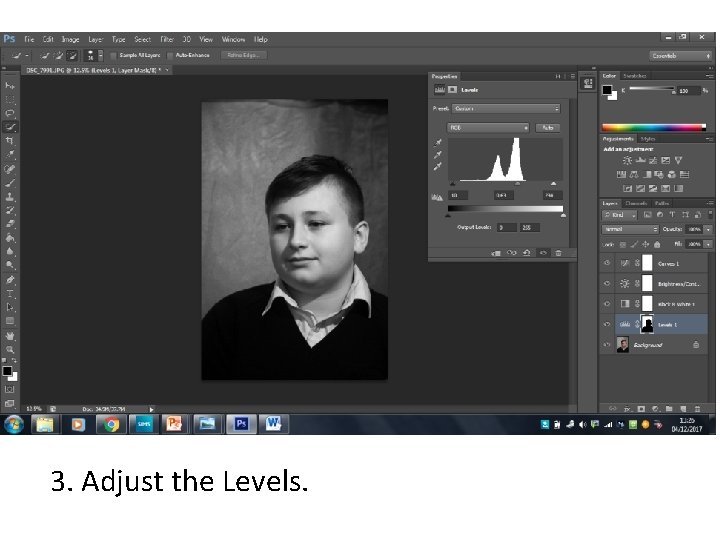The width and height of the screenshot is (720, 540).
Task: Select the Eyedropper tool in toolbox
Action: click(10, 155)
